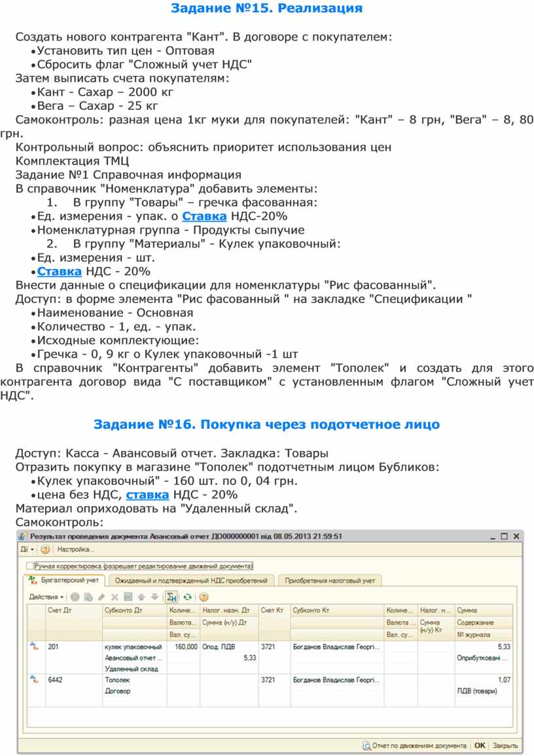Viewport: 534px width, 756px height.
Task: Click the Дт/Кт icon in row 201
Action: click(x=34, y=645)
